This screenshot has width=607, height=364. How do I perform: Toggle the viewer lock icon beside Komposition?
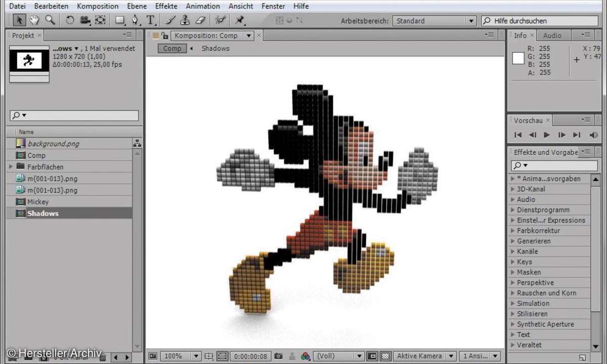(165, 36)
